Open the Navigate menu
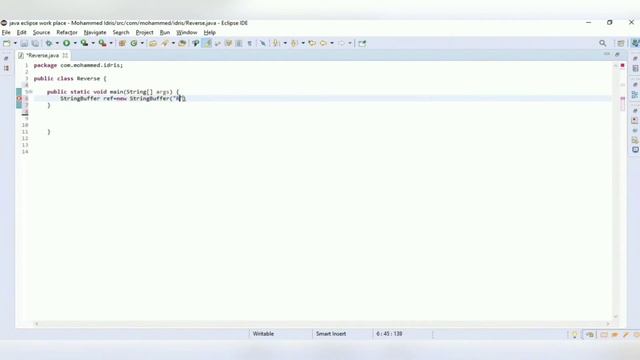The height and width of the screenshot is (360, 640). click(x=95, y=32)
